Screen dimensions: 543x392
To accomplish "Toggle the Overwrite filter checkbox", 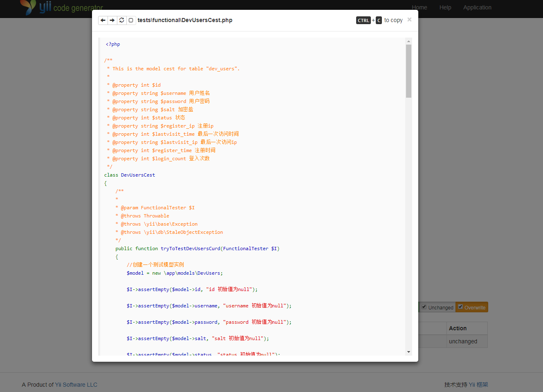I will tap(460, 307).
